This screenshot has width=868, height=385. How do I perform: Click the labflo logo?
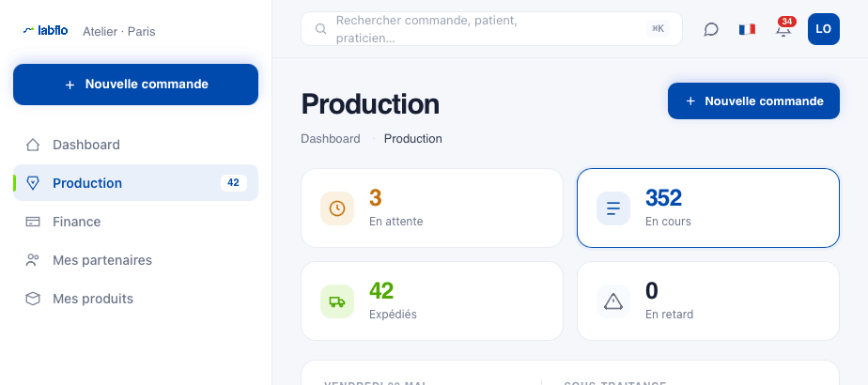tap(45, 30)
